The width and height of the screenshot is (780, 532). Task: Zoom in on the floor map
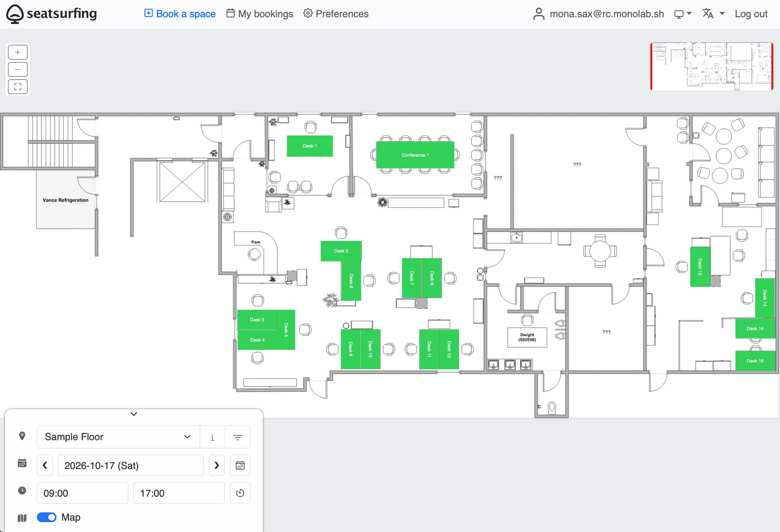point(18,52)
